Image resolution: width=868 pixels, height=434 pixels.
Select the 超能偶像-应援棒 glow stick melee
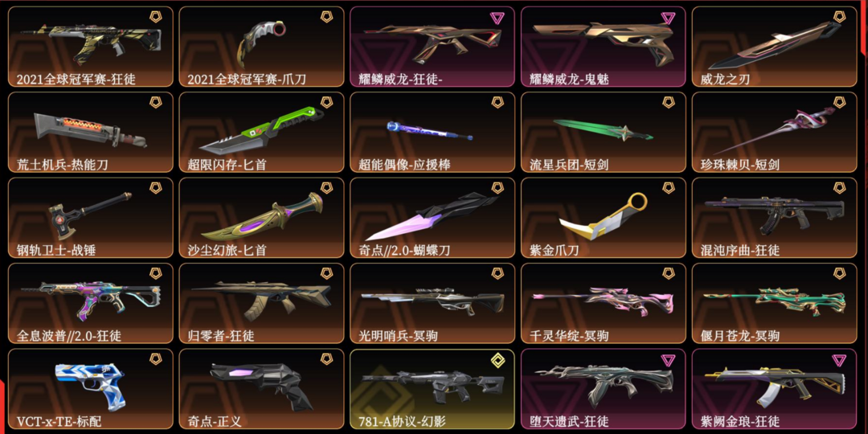pos(432,132)
